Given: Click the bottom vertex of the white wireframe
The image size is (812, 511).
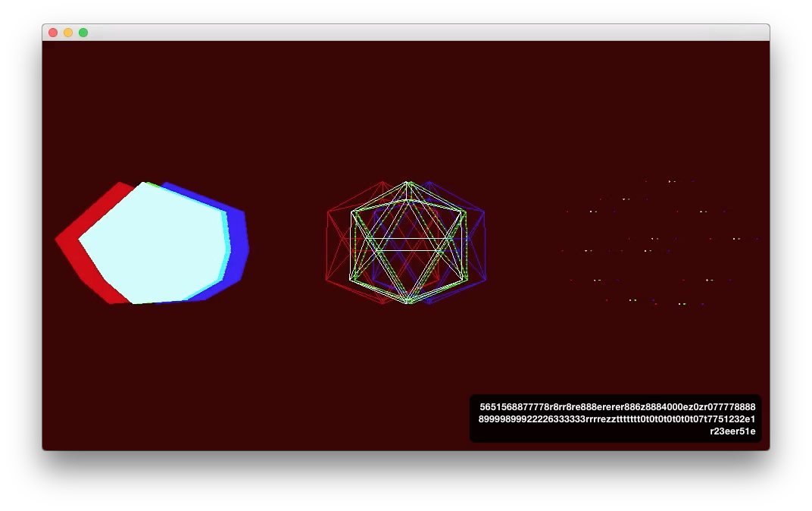Looking at the screenshot, I should pyautogui.click(x=408, y=302).
